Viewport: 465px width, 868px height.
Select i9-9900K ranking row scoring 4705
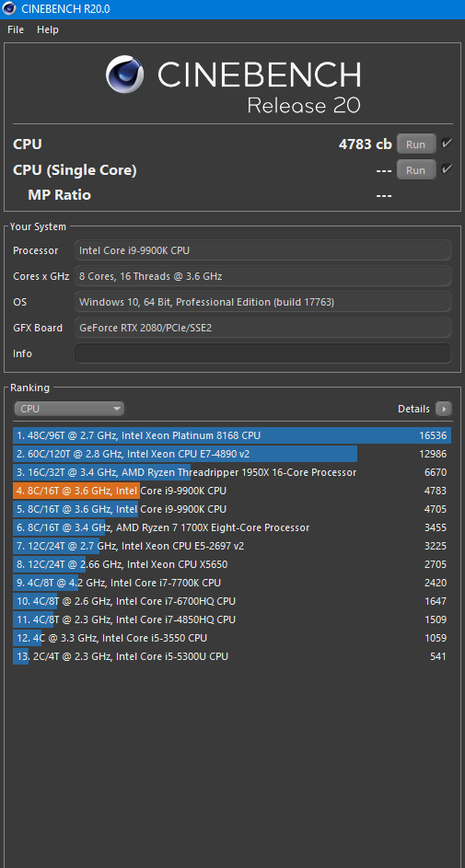(x=232, y=509)
